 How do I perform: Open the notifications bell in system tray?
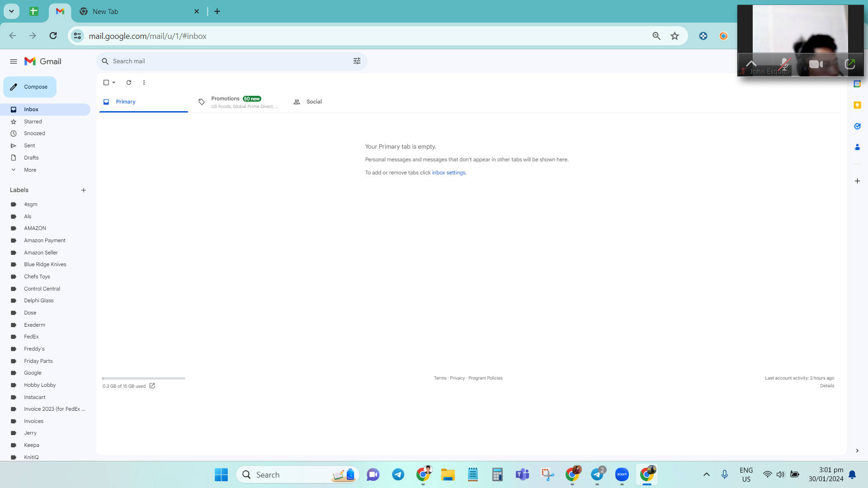[852, 474]
